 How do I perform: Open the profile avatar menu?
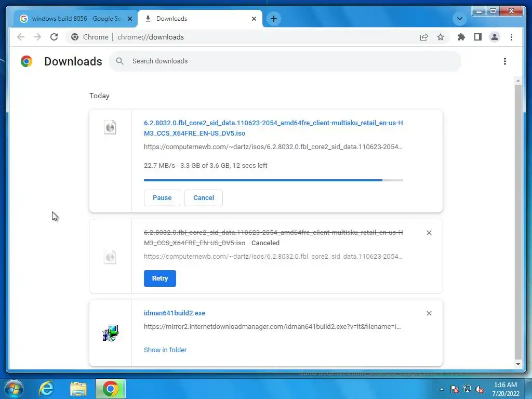(495, 37)
